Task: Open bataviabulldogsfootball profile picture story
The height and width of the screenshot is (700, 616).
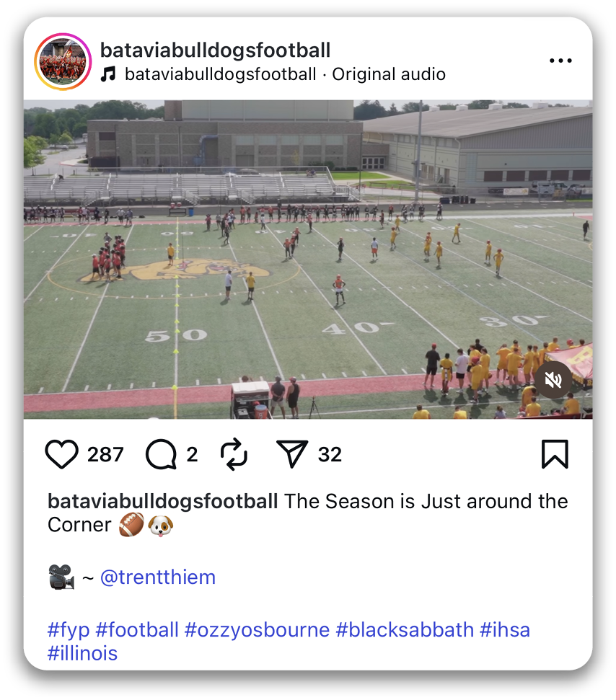Action: coord(63,61)
